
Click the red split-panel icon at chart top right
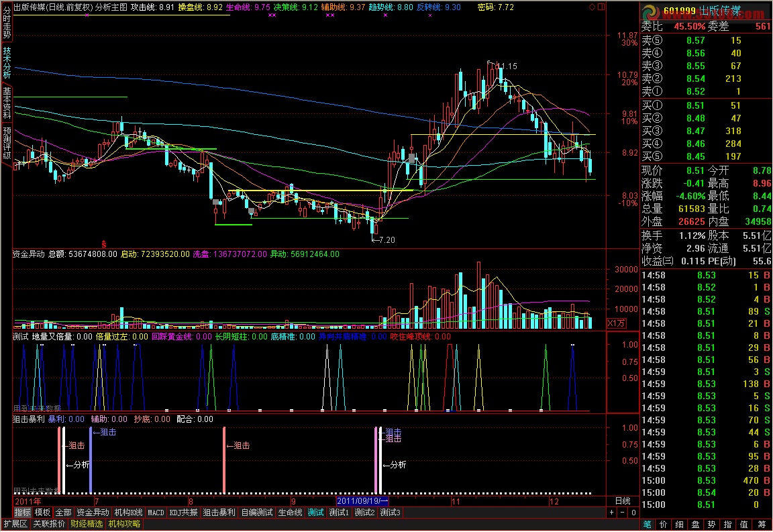tap(601, 7)
